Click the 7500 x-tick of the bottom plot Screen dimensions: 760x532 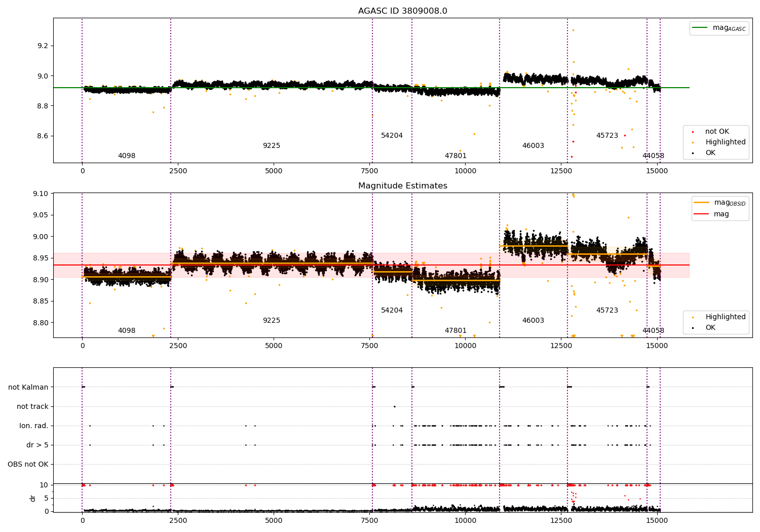pos(369,520)
